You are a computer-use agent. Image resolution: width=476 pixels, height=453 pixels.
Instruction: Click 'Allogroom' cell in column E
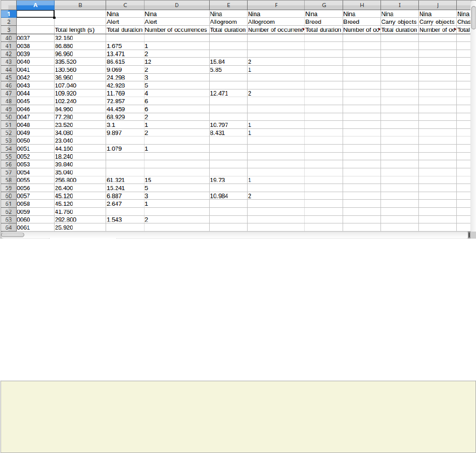pos(228,22)
